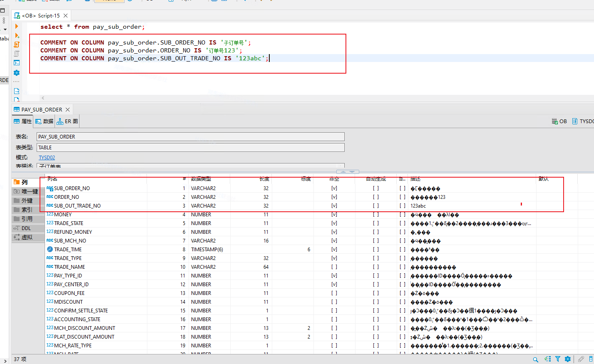Viewport: 594px width, 364px height.
Task: Toggle non-null checkbox for ORDER_NO
Action: tap(334, 197)
